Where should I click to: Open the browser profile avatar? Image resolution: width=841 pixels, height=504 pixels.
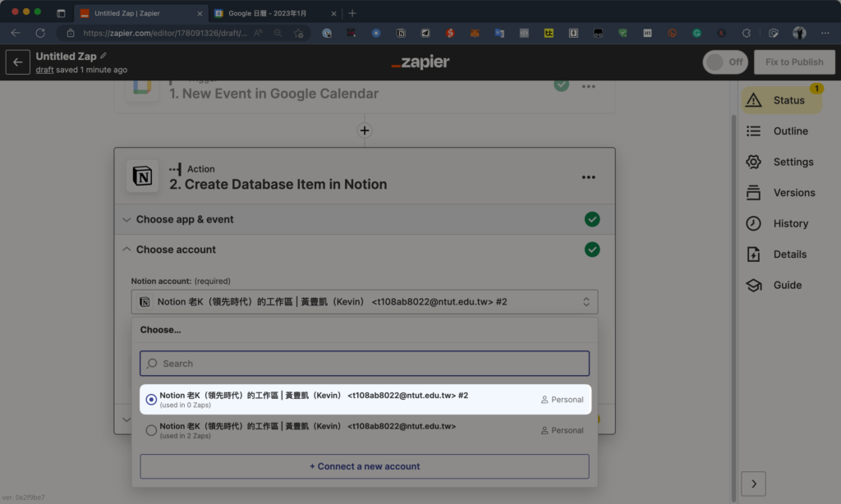tap(799, 33)
